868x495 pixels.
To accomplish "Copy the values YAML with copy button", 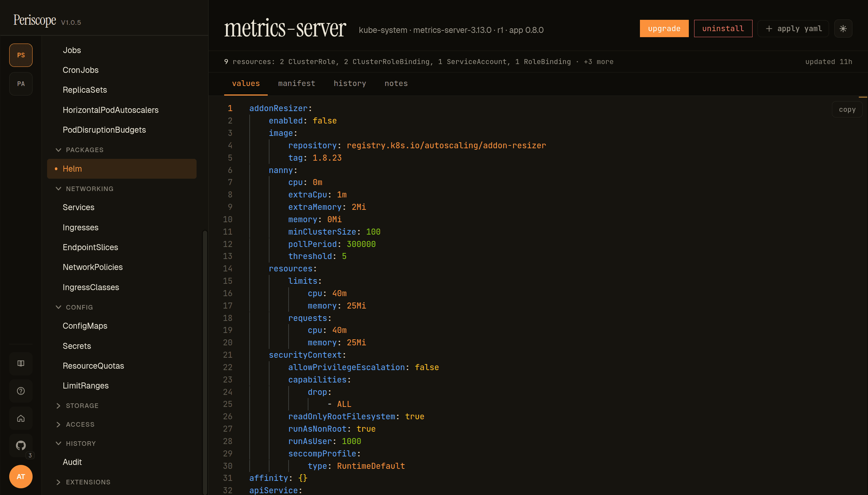I will pos(847,110).
